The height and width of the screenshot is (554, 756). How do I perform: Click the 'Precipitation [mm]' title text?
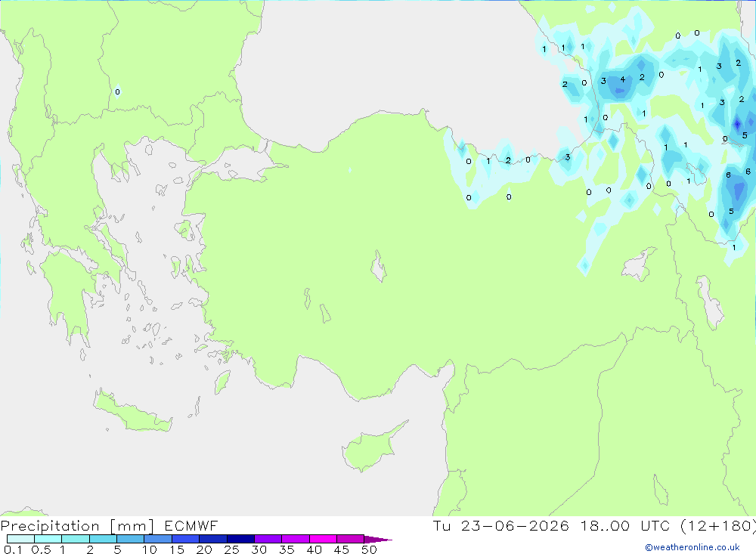coord(77,526)
